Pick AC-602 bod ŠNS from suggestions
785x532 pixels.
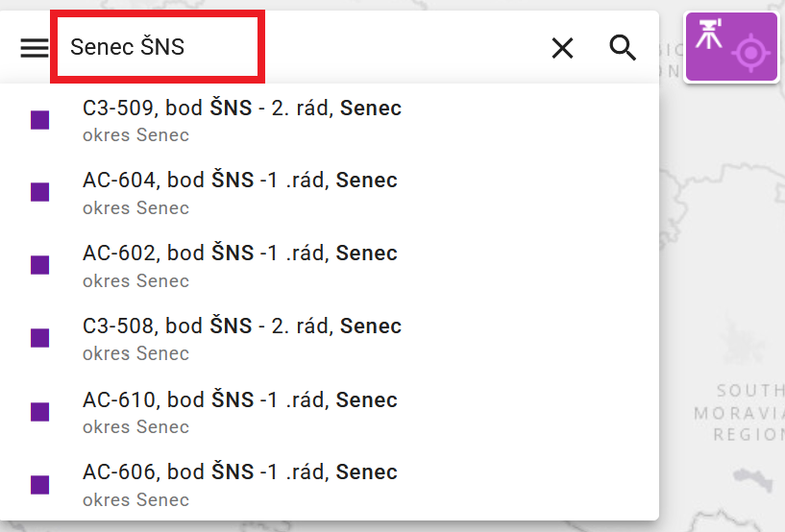[239, 254]
